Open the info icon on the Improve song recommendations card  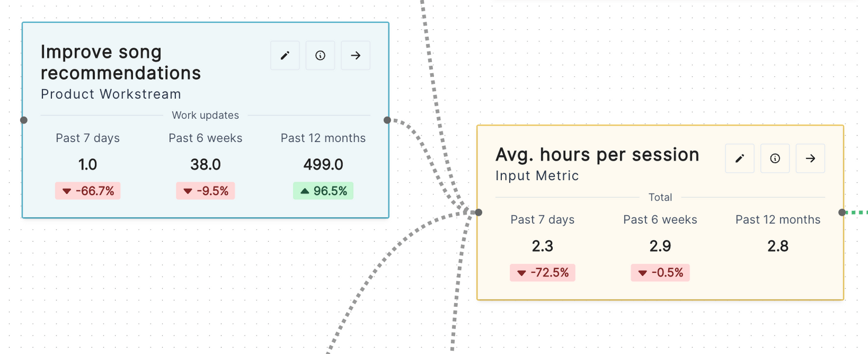tap(320, 55)
